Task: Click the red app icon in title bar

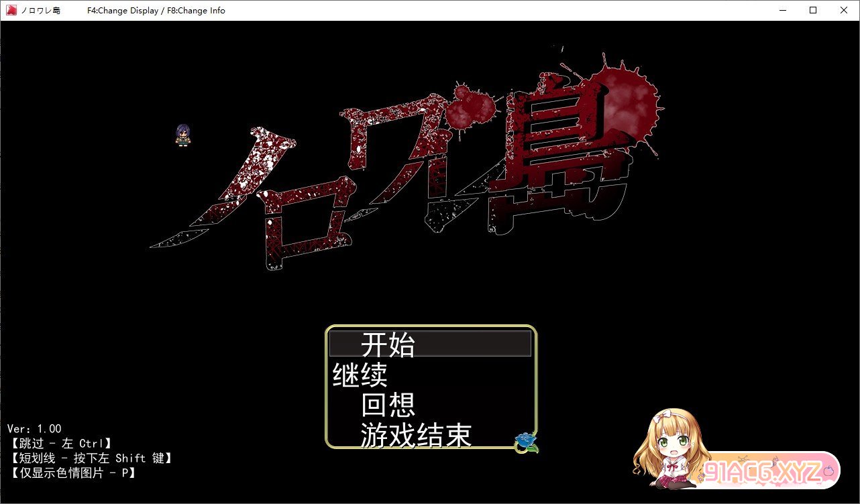Action: pyautogui.click(x=11, y=10)
